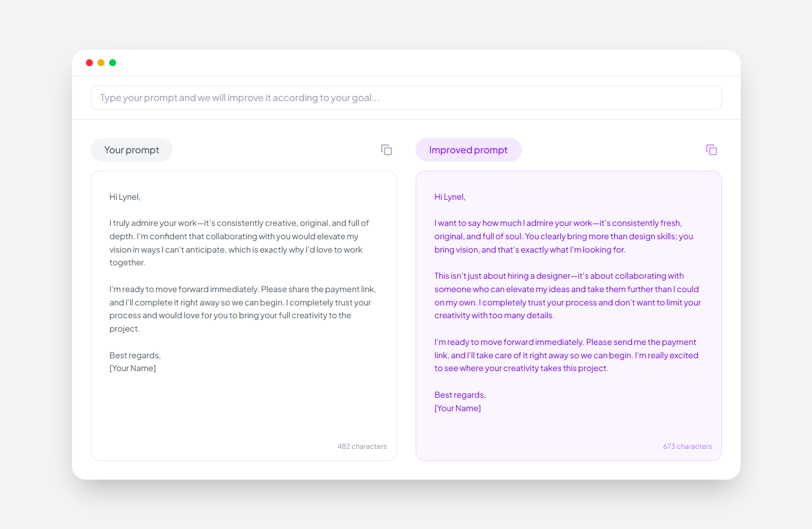Click the 'I truly admire your work' paragraph
812x529 pixels.
point(239,243)
